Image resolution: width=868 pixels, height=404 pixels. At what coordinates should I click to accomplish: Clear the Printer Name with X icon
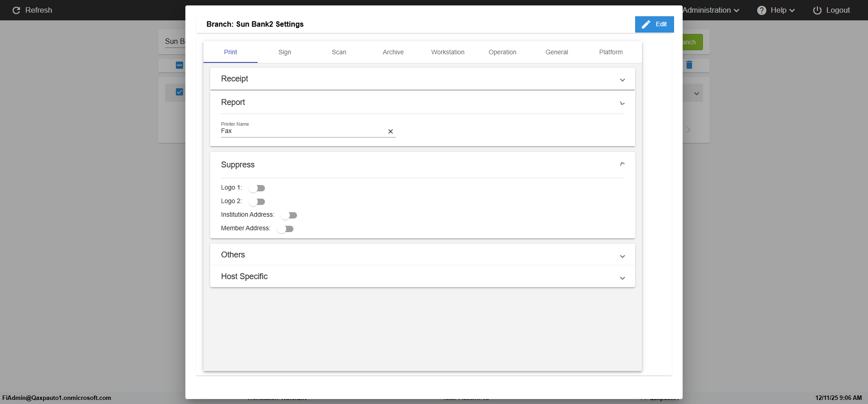coord(391,132)
